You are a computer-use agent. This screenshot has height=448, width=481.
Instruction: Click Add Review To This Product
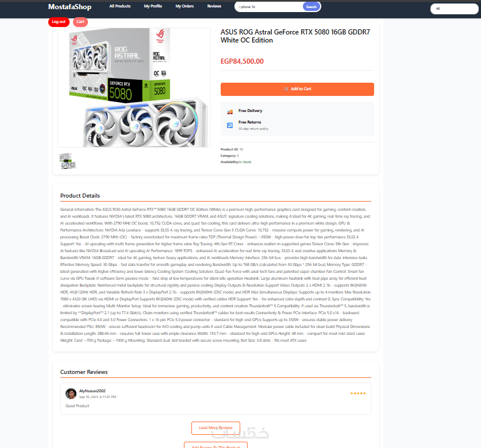pos(216,446)
